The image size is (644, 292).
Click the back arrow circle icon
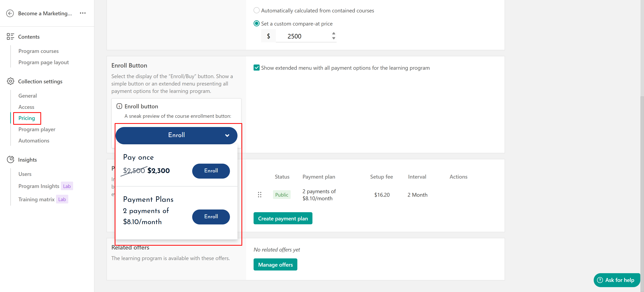(10, 13)
